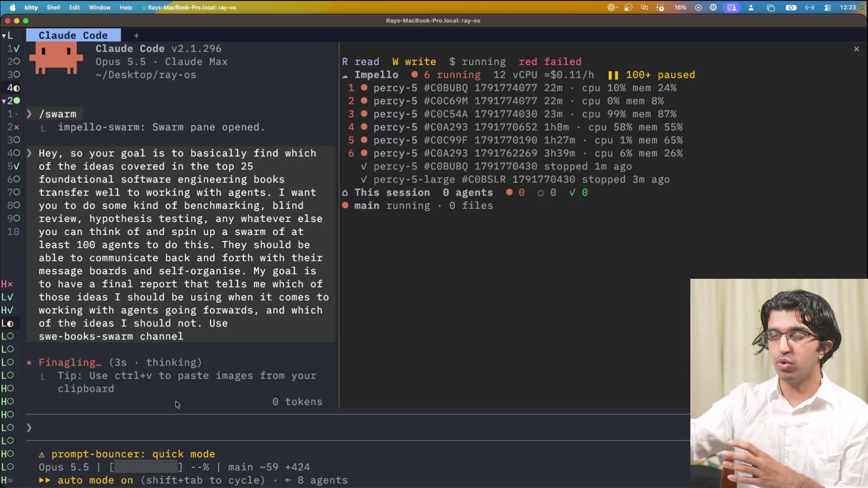Click red dot beside main running
The height and width of the screenshot is (488, 868).
pos(345,206)
